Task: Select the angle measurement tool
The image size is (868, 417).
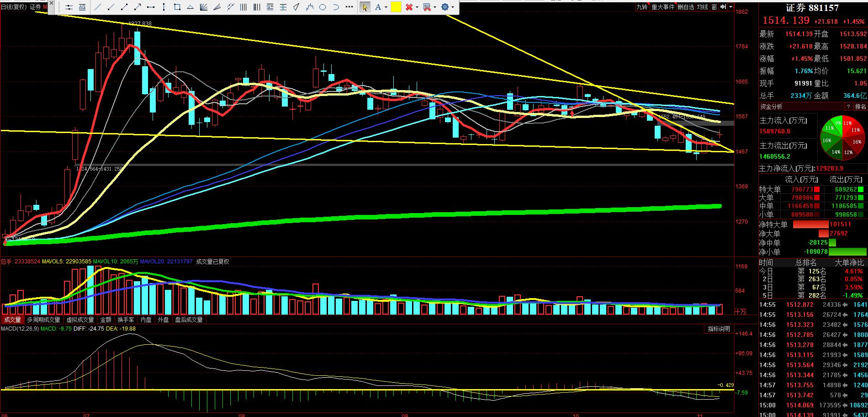Action: 296,7
